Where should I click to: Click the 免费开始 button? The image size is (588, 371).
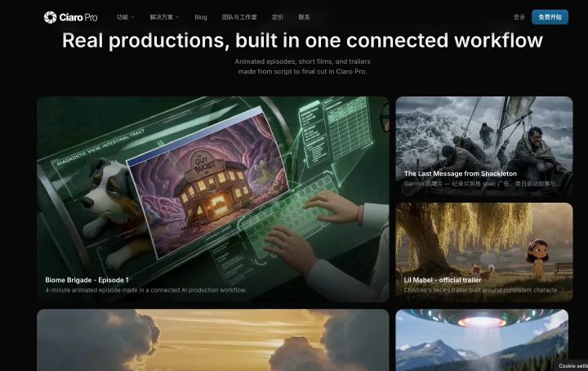[550, 17]
